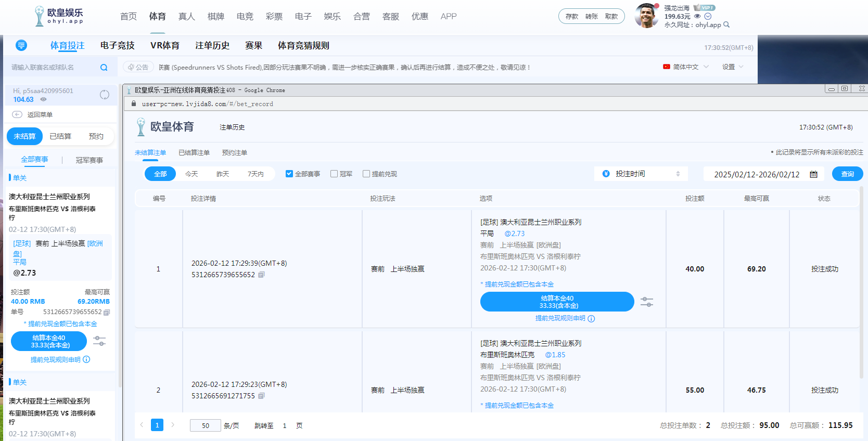Click the return-to-menu back arrow icon
Image resolution: width=868 pixels, height=441 pixels.
17,114
